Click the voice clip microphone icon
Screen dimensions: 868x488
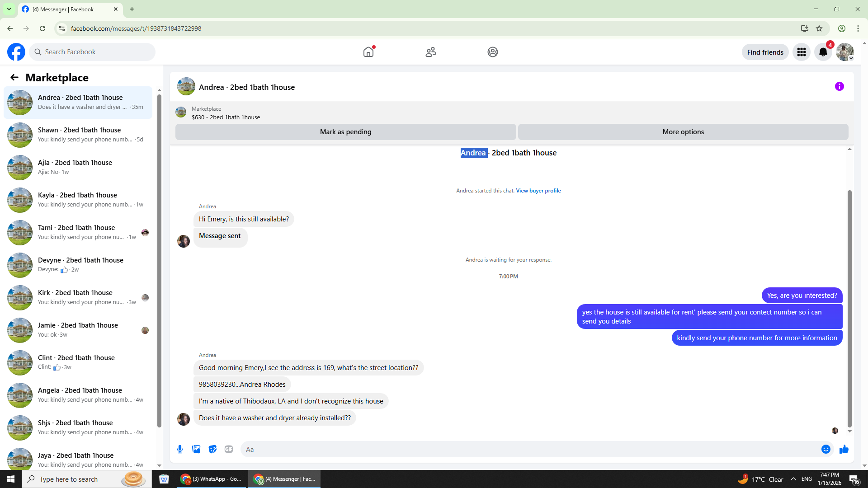click(180, 449)
